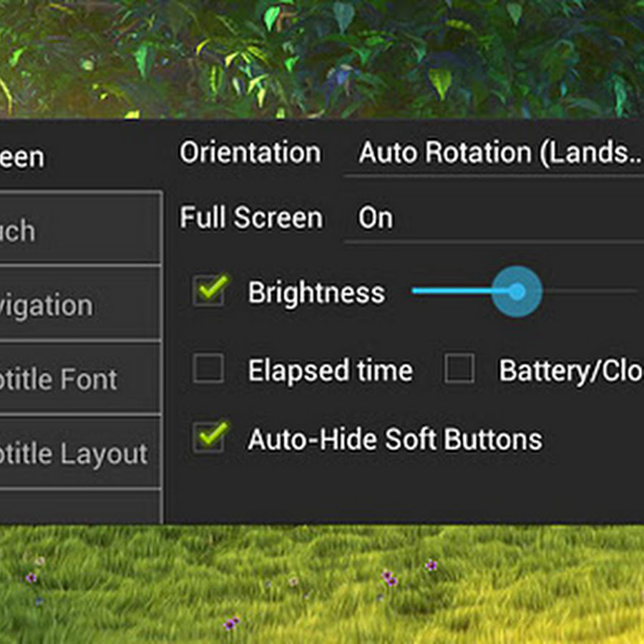Viewport: 644px width, 644px height.
Task: Enable the Elapsed time checkbox
Action: pos(209,369)
